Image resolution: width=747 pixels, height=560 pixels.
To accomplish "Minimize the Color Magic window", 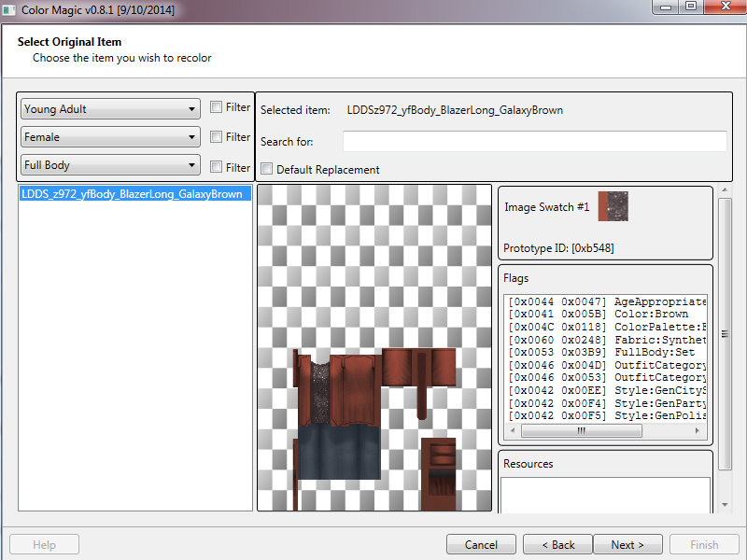I will click(x=667, y=7).
